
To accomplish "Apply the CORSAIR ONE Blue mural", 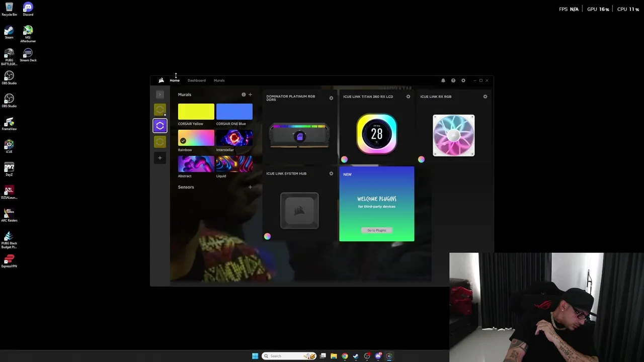I will tap(234, 112).
